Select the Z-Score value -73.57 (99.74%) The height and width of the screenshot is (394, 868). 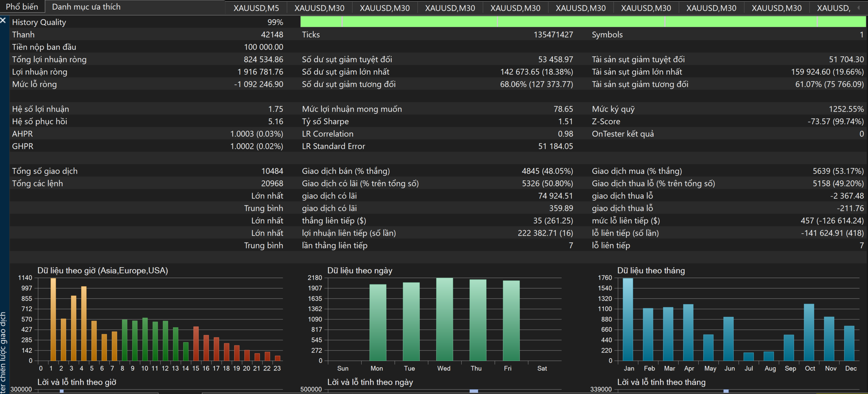(x=835, y=122)
